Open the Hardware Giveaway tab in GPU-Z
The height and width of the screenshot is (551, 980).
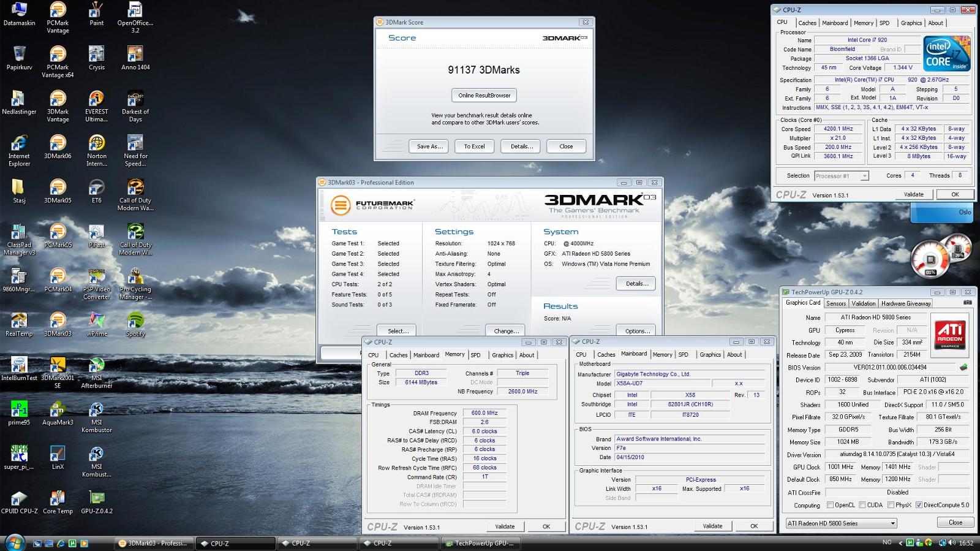[x=906, y=303]
